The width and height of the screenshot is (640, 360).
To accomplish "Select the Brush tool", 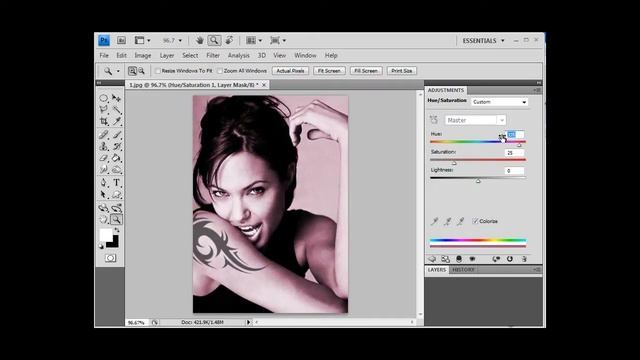I will [x=116, y=134].
